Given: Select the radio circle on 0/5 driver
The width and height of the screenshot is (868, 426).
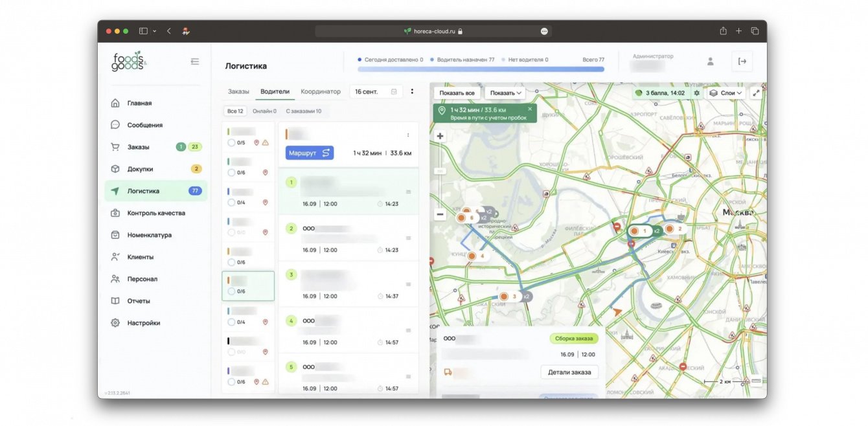Looking at the screenshot, I should pos(231,142).
